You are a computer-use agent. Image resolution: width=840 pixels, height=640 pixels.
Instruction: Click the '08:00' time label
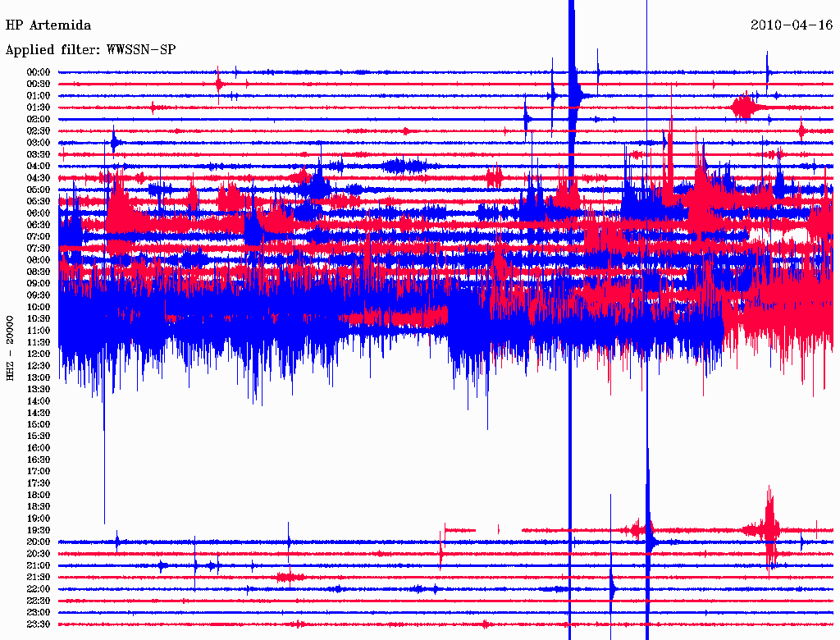[39, 260]
